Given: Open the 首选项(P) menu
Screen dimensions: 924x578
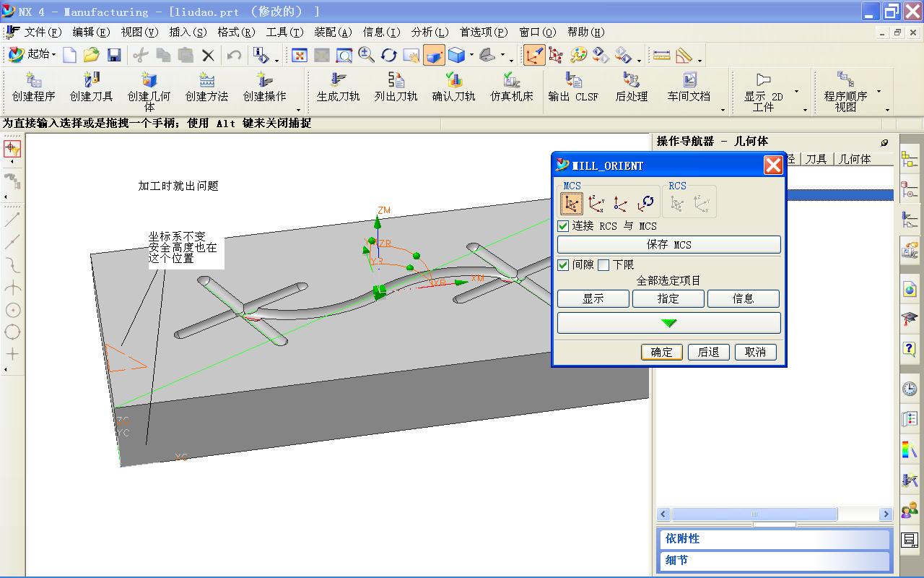Looking at the screenshot, I should [x=484, y=33].
